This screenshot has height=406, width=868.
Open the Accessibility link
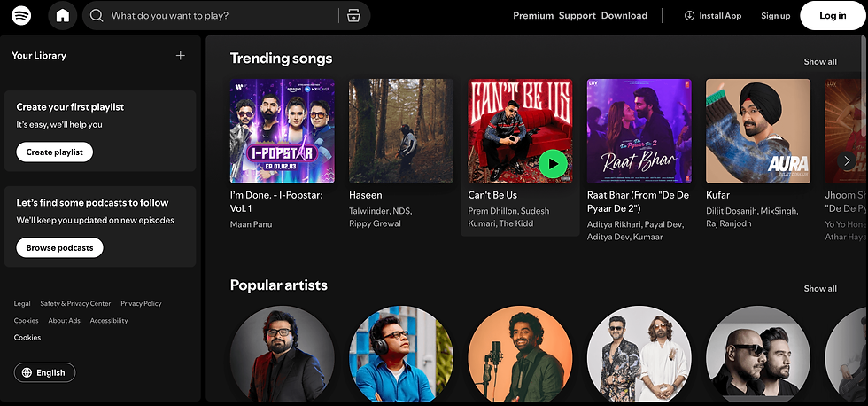109,321
